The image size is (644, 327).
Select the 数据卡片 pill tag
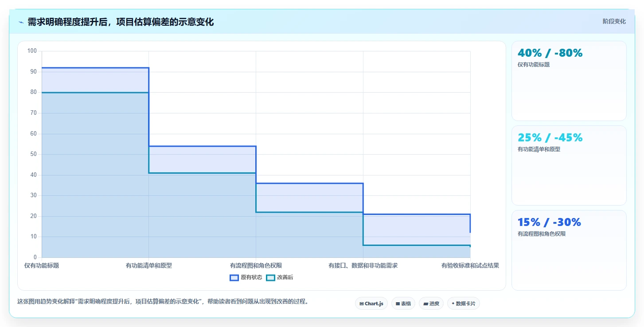coord(464,304)
